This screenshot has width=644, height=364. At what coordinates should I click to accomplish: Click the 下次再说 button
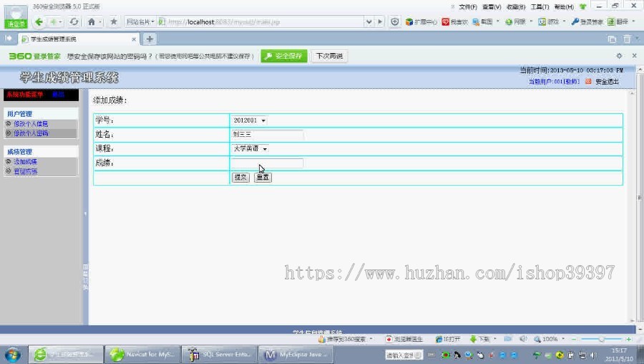[329, 56]
